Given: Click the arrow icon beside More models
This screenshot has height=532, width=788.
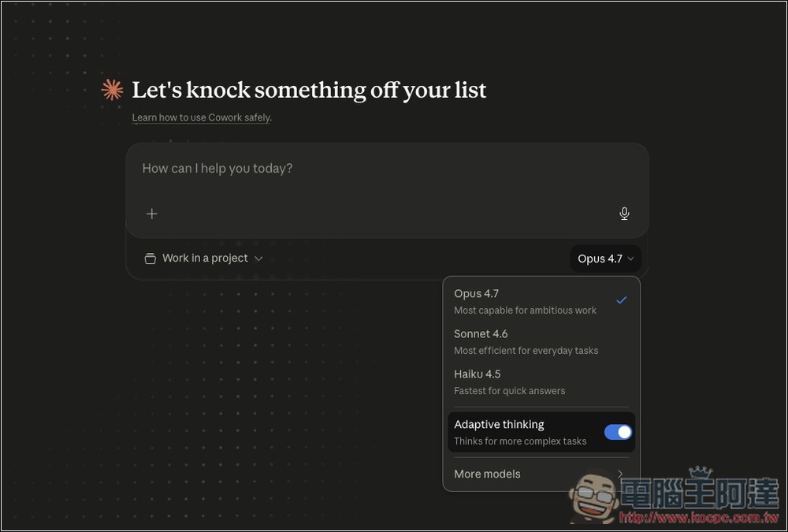Looking at the screenshot, I should (620, 474).
